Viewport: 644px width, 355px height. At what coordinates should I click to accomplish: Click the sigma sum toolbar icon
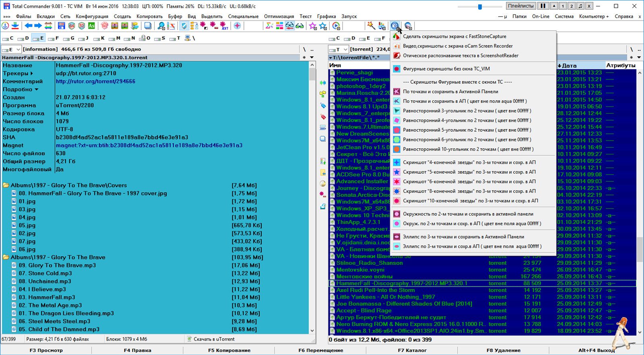[269, 26]
